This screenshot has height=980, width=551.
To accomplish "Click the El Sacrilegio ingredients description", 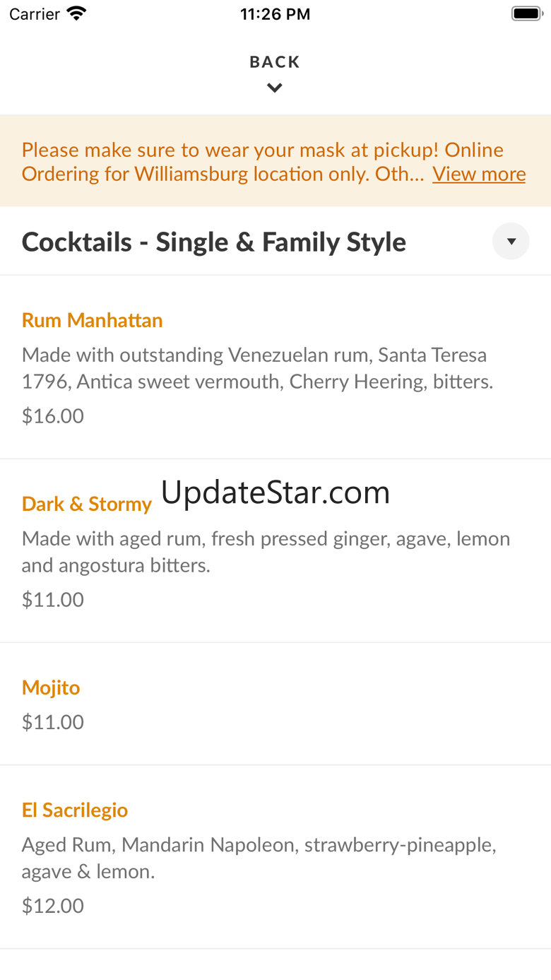I will (259, 858).
